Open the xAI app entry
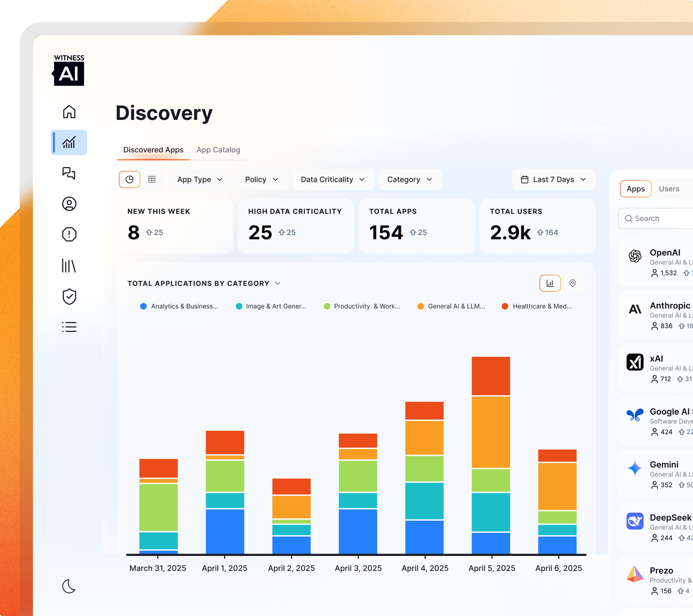Viewport: 693px width, 616px height. pos(656,368)
